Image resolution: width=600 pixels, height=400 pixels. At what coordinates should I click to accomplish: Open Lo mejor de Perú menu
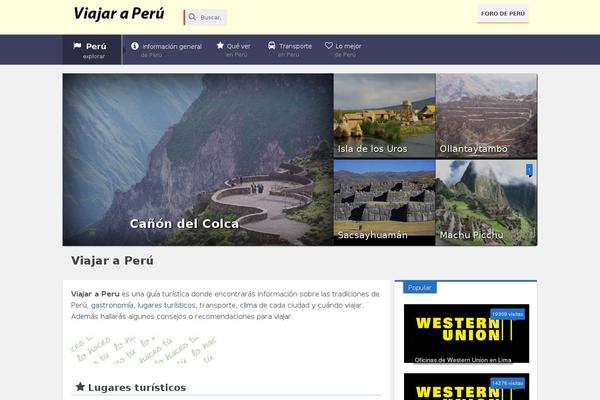click(343, 50)
